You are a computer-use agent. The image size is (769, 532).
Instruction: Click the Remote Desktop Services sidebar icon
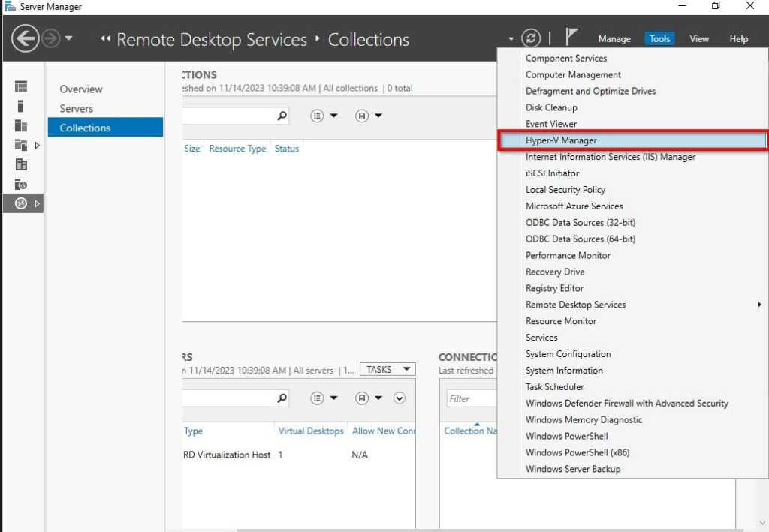tap(21, 203)
